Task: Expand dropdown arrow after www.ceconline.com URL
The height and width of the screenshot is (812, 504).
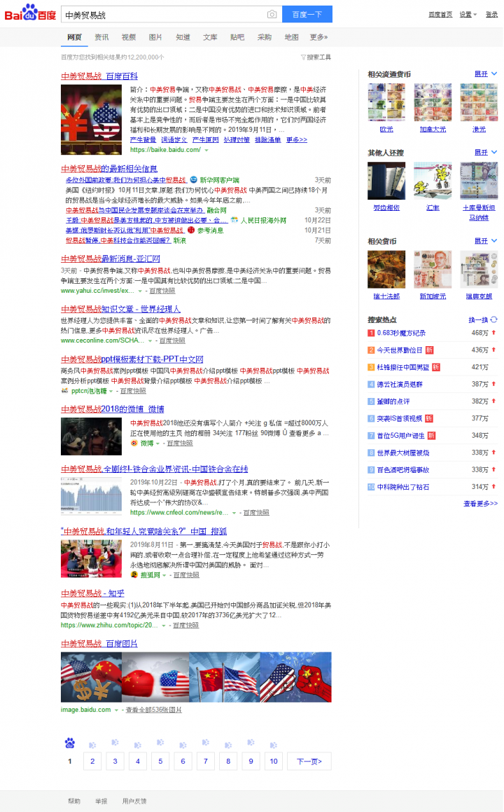Action: (x=150, y=340)
